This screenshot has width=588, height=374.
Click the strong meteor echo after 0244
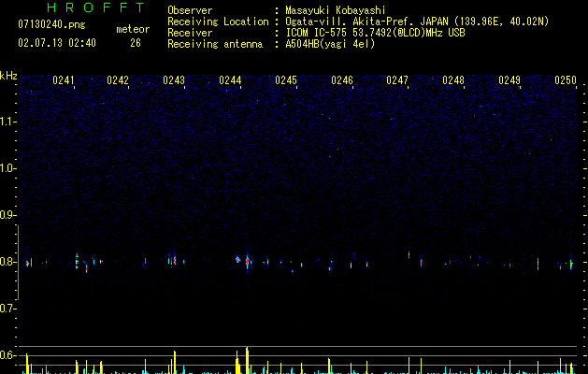(x=247, y=262)
